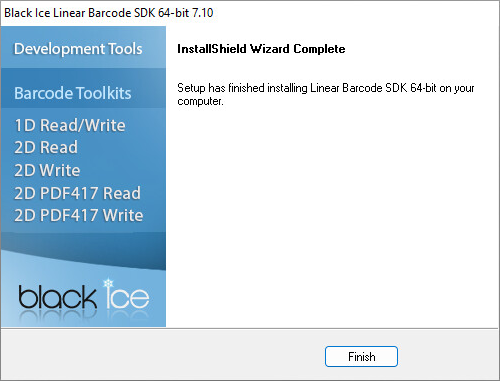
Task: Click the Finish button
Action: (x=361, y=356)
